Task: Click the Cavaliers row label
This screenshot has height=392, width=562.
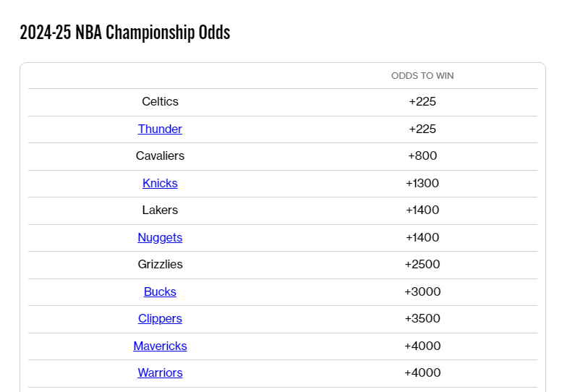Action: pos(160,155)
